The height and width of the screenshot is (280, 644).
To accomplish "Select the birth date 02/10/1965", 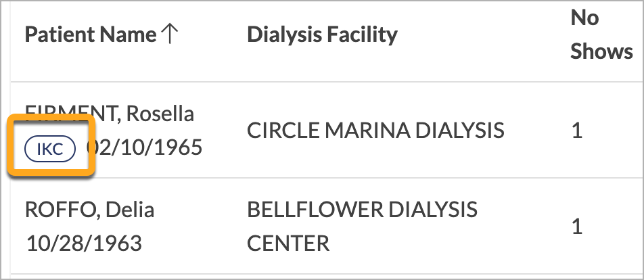I will click(144, 147).
